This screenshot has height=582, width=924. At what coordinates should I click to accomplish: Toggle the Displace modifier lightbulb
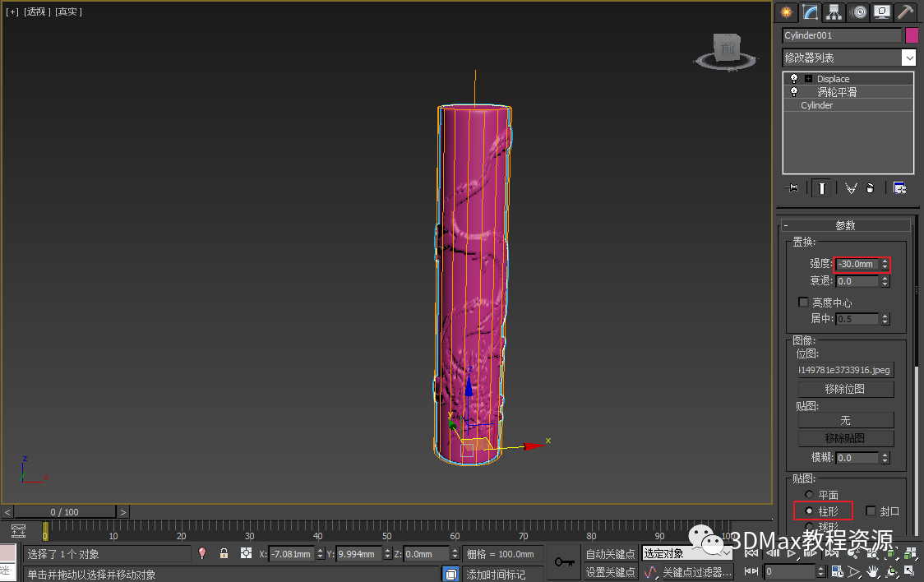794,78
